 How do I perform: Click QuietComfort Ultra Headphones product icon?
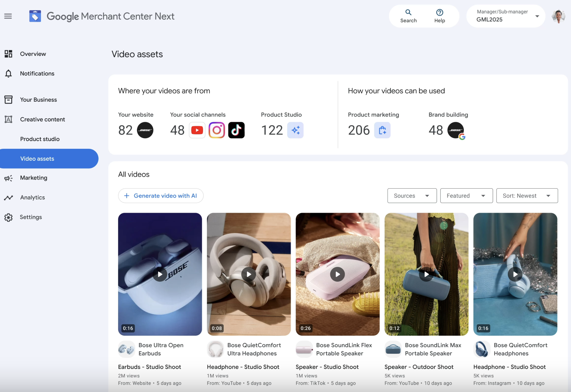[215, 349]
